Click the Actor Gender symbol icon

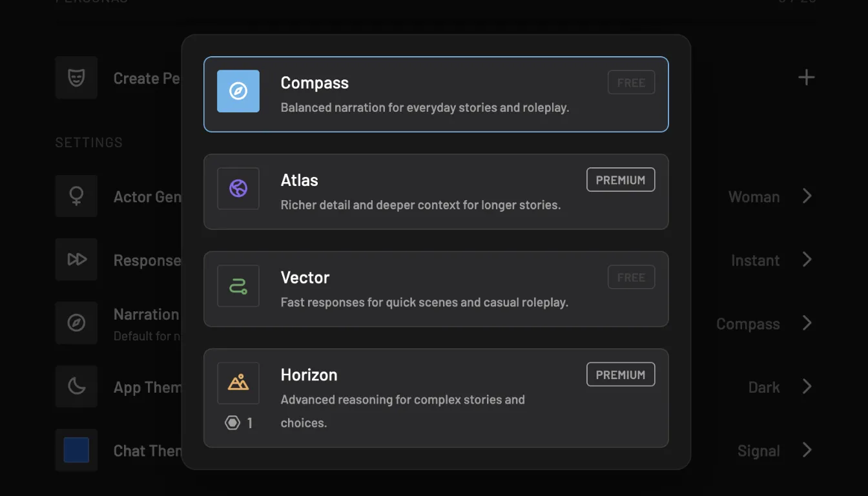(76, 196)
